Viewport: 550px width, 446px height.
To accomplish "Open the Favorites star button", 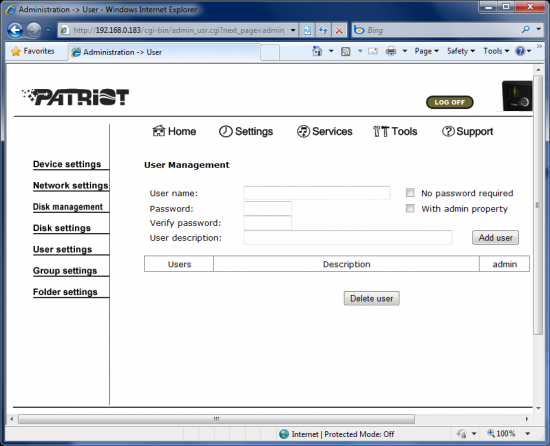I will click(33, 51).
